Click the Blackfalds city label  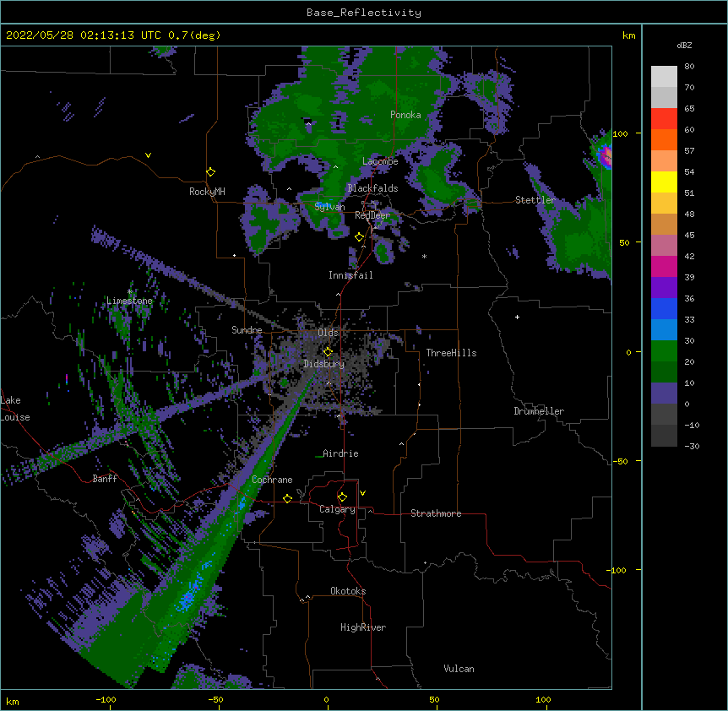372,188
